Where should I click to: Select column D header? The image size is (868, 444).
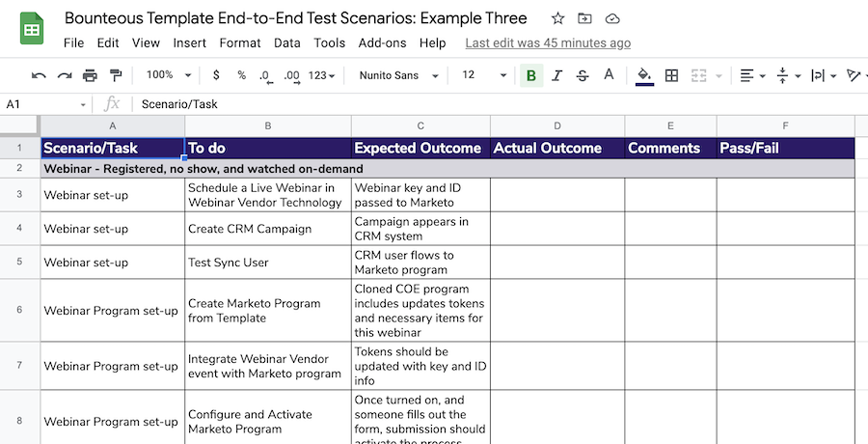[557, 125]
